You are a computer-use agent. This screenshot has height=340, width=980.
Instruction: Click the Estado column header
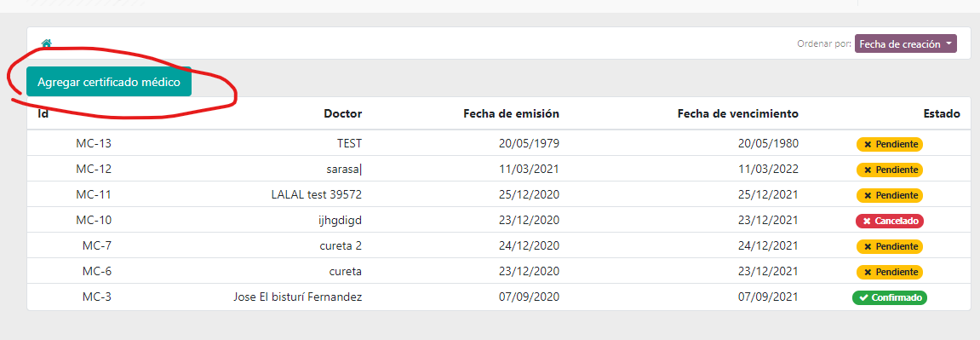[942, 113]
